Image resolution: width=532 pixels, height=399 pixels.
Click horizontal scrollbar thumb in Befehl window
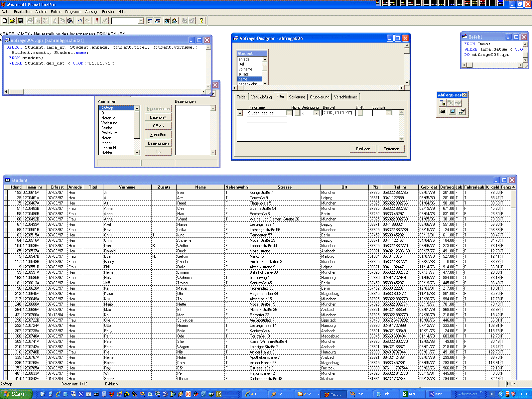[x=469, y=65]
